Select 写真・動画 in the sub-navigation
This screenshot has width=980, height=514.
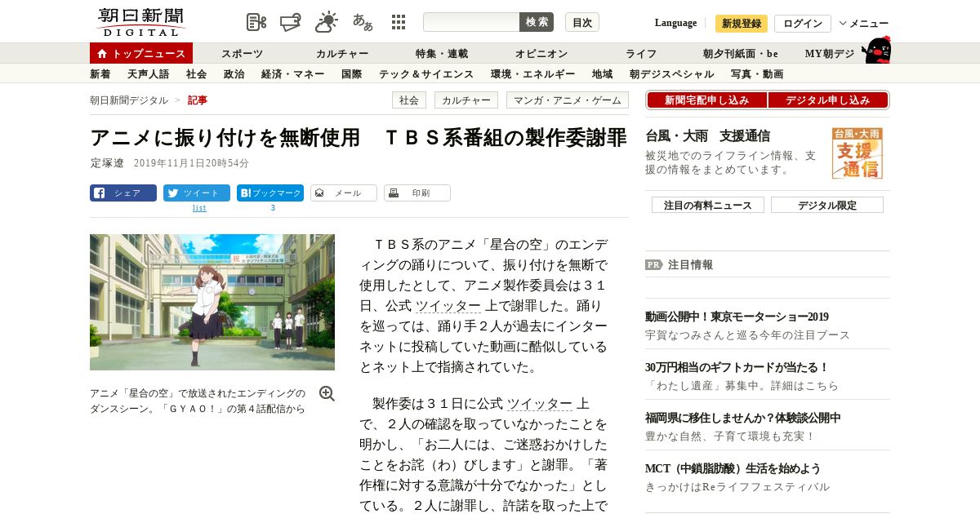[x=757, y=74]
